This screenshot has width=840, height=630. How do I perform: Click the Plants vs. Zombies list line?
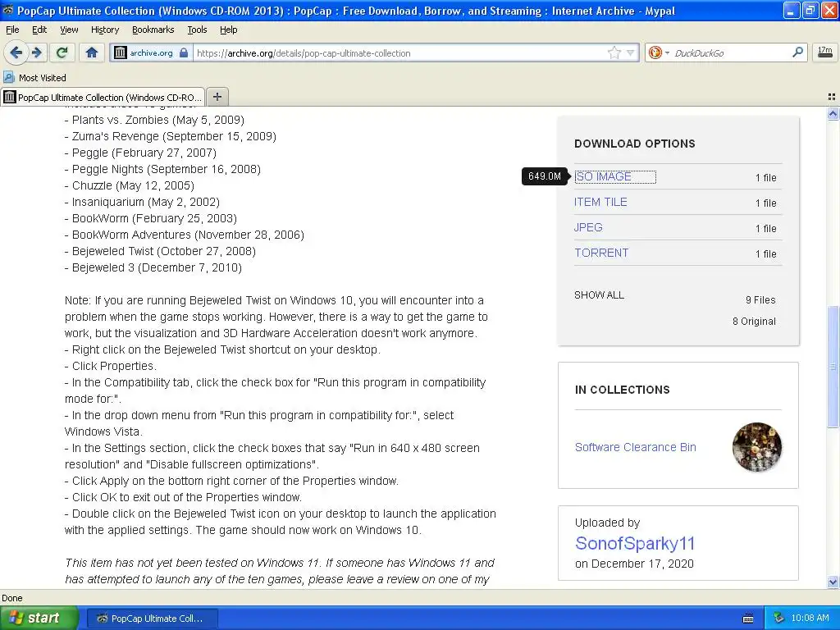point(154,120)
